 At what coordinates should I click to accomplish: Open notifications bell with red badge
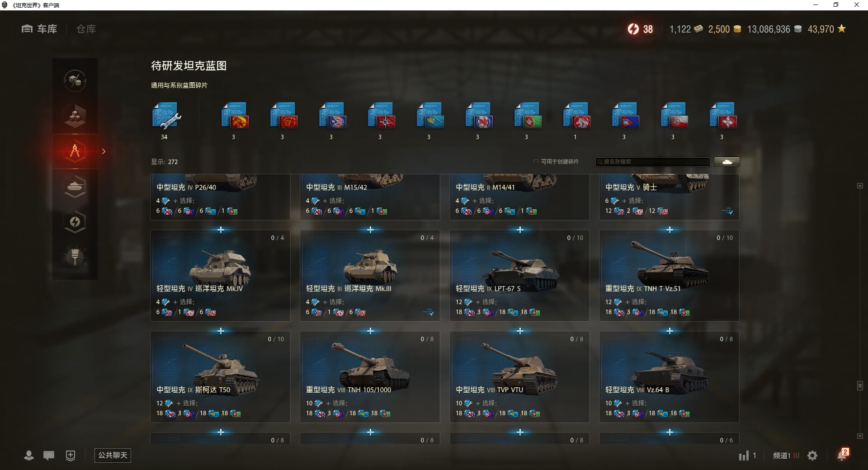(843, 455)
